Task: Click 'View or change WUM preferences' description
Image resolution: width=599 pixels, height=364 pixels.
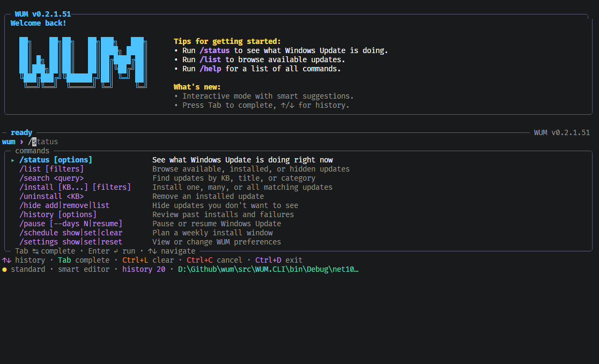Action: coord(217,242)
